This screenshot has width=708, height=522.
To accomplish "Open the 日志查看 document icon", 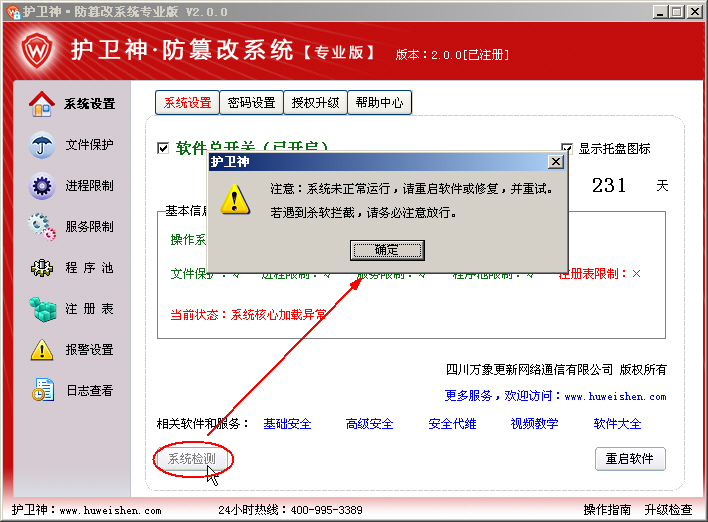I will click(43, 390).
